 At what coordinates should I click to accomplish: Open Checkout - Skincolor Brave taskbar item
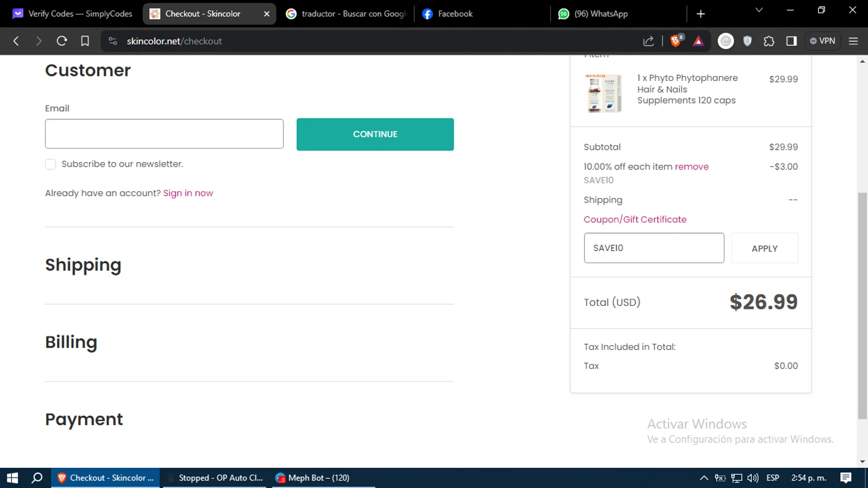click(x=105, y=478)
